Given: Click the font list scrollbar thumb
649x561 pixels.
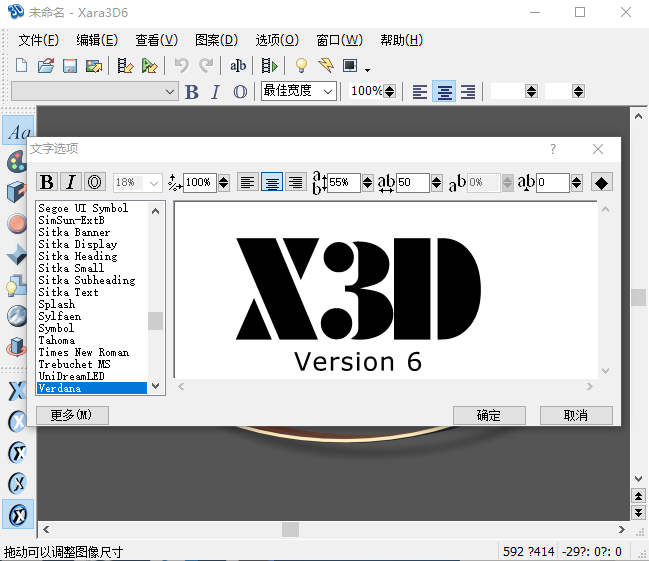Looking at the screenshot, I should [x=155, y=320].
